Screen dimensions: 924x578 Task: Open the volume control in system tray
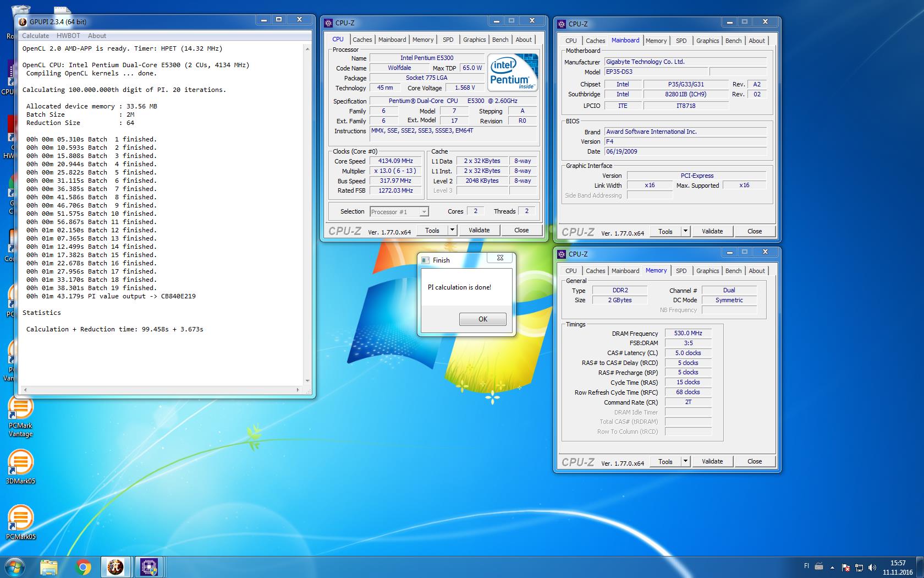[872, 568]
